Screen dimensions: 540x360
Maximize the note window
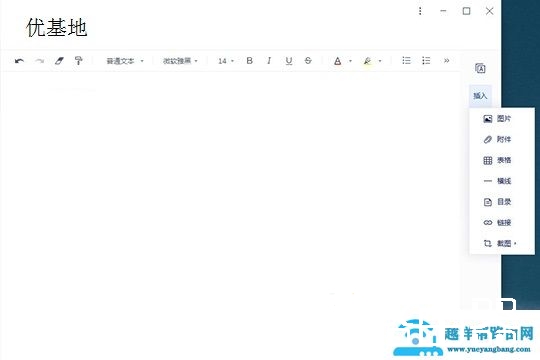pos(466,11)
